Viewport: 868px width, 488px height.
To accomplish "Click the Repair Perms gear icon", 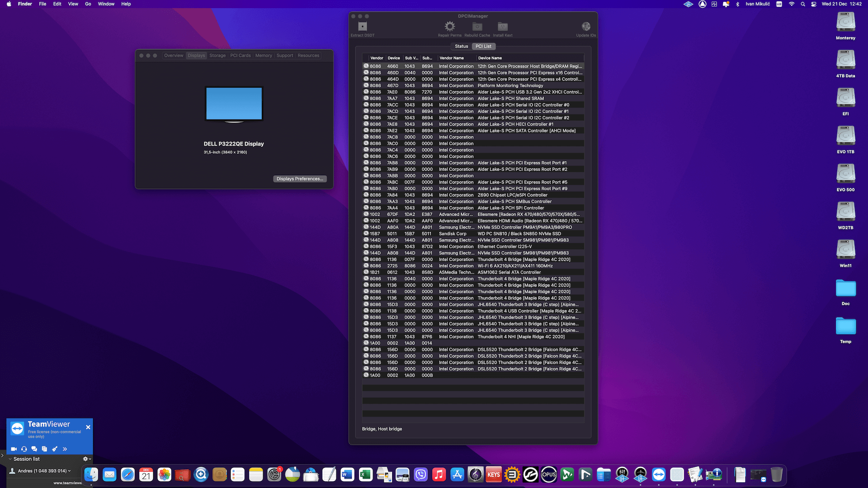I will [449, 27].
